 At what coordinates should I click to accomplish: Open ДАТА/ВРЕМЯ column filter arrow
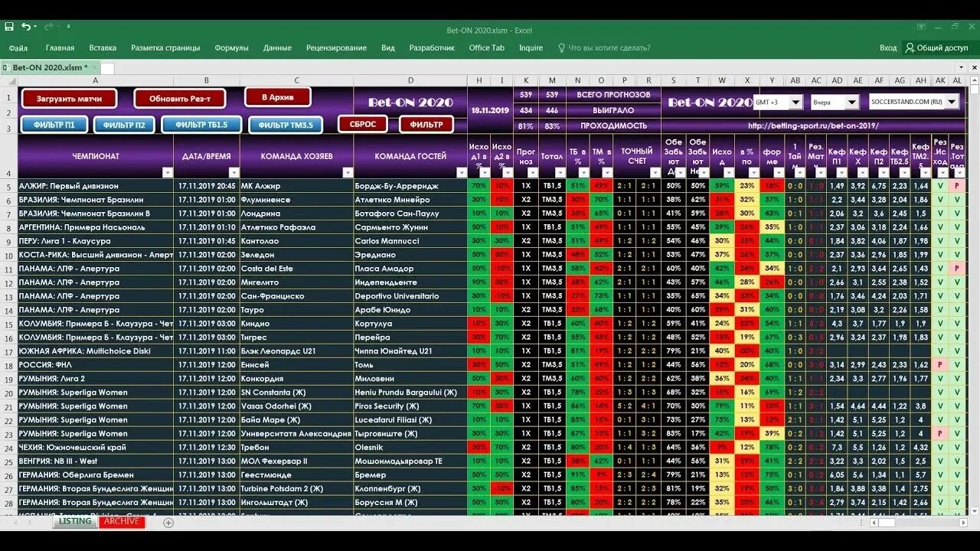[234, 173]
